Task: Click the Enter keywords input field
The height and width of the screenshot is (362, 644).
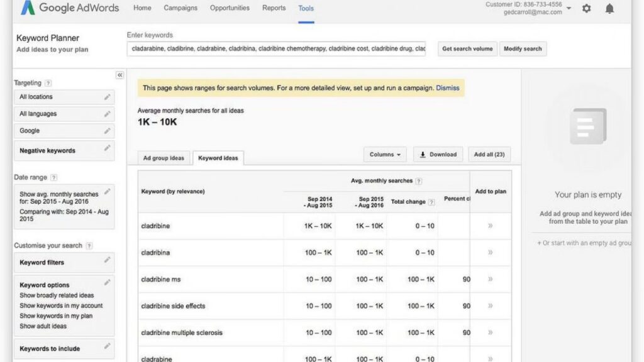Action: pyautogui.click(x=277, y=48)
